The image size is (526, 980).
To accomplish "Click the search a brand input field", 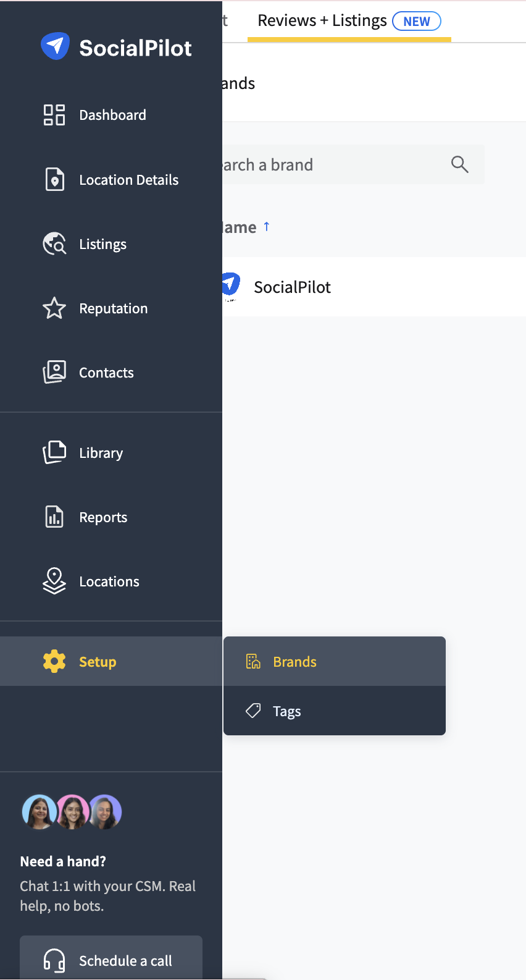I will 353,164.
